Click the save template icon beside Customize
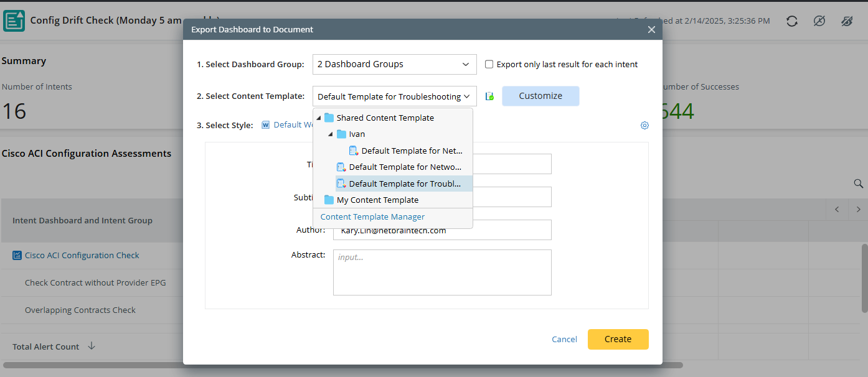This screenshot has width=868, height=377. point(489,96)
